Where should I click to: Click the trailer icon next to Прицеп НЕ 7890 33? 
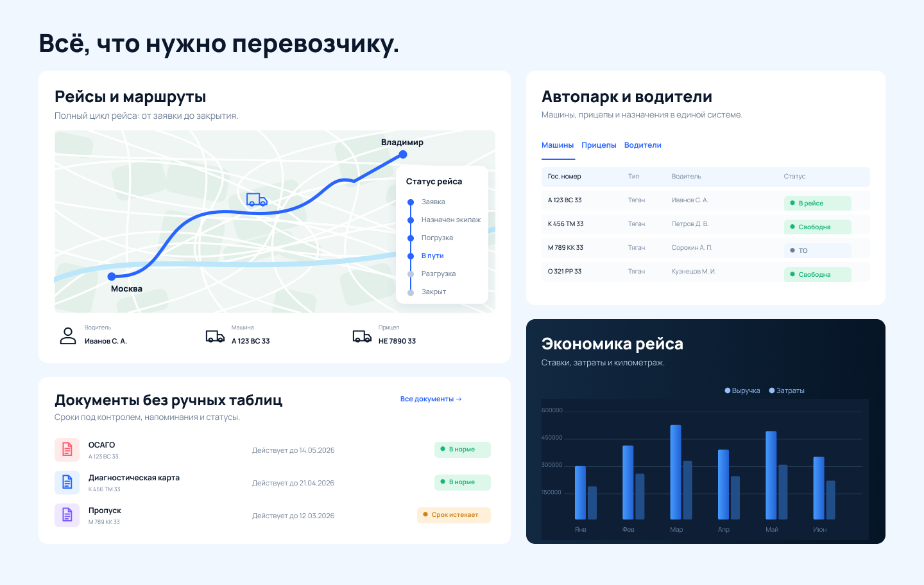coord(362,336)
